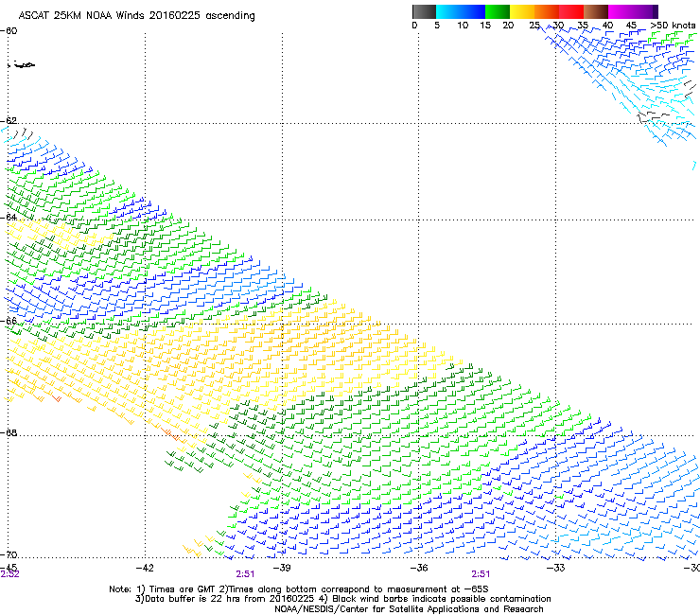Click the -39 longitude axis label
Viewport: 700px width, 615px height.
tap(282, 568)
